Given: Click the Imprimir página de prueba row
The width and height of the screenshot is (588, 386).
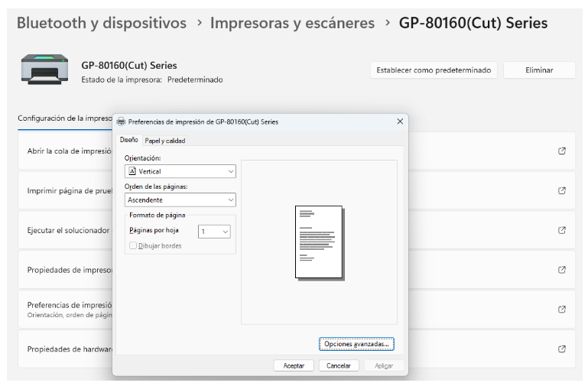Looking at the screenshot, I should point(296,191).
